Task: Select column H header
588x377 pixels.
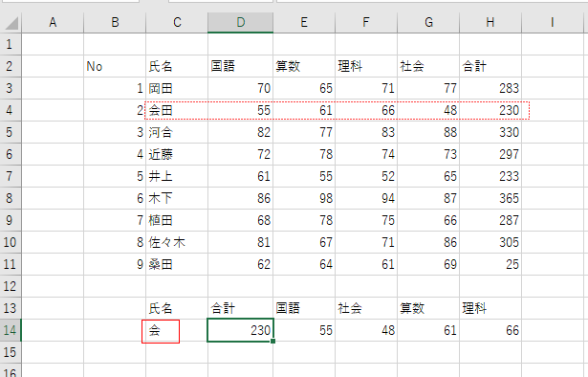Action: coord(490,23)
